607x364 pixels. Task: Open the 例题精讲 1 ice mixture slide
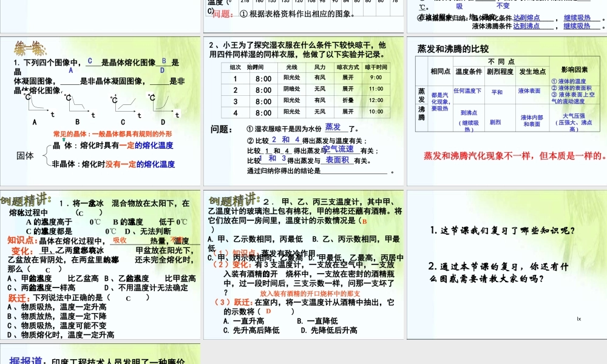coord(100,265)
